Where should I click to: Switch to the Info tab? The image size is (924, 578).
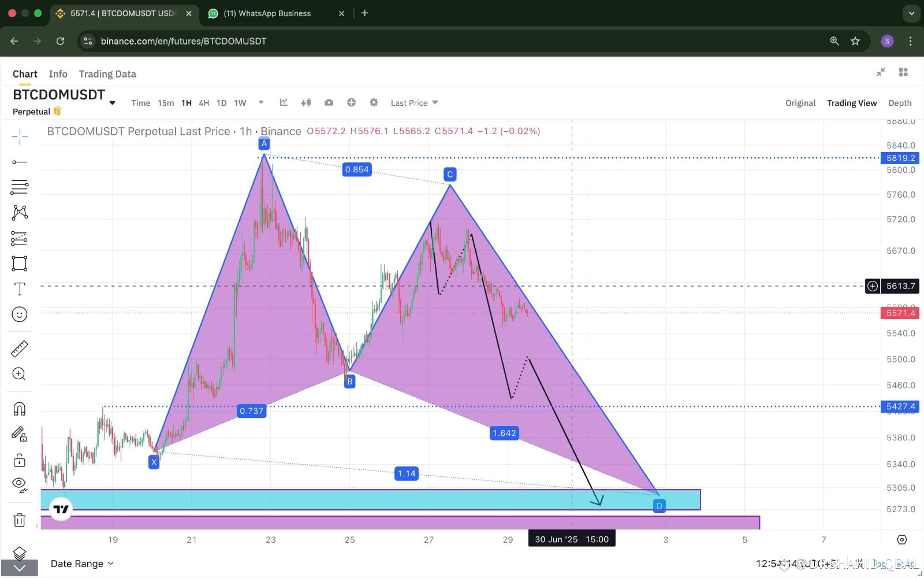(58, 74)
